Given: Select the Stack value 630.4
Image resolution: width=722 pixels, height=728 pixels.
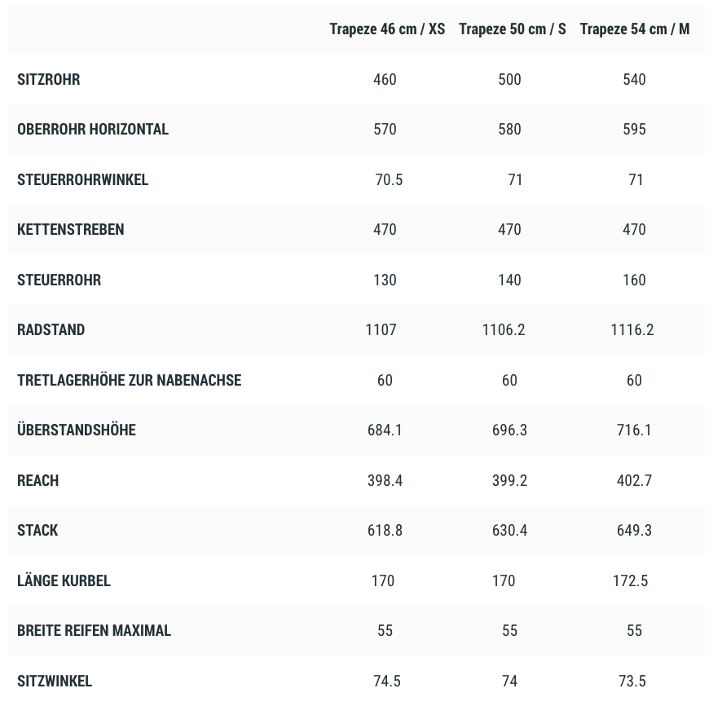Looking at the screenshot, I should 509,531.
